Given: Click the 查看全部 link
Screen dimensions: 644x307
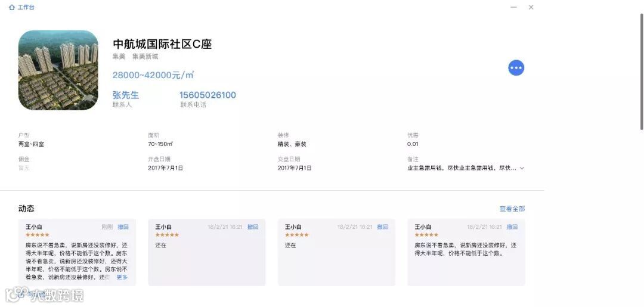Looking at the screenshot, I should (x=512, y=209).
